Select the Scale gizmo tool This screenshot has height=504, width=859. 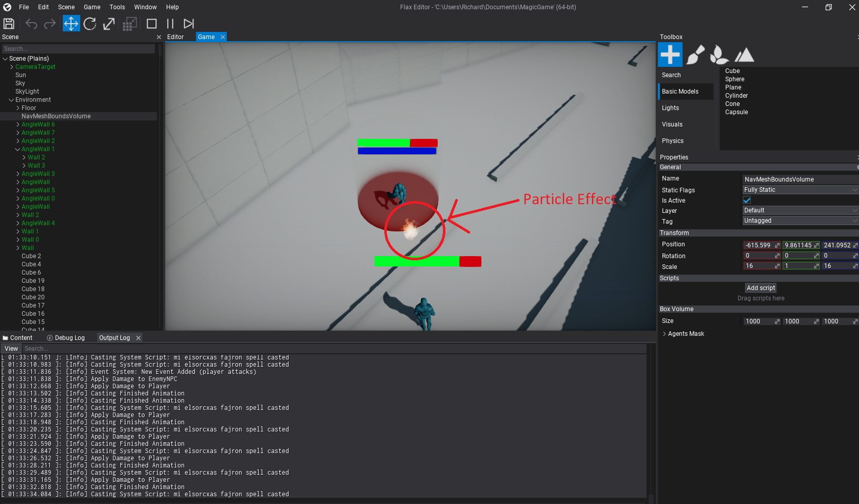(109, 23)
